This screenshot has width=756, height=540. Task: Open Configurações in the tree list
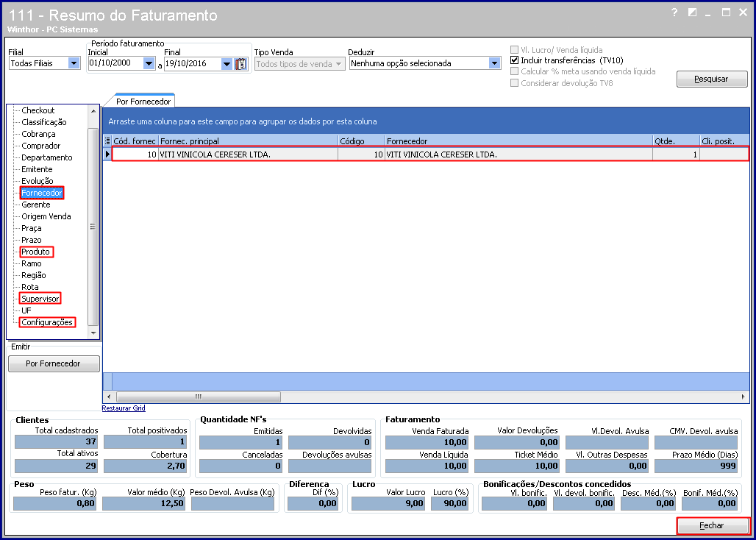(47, 322)
